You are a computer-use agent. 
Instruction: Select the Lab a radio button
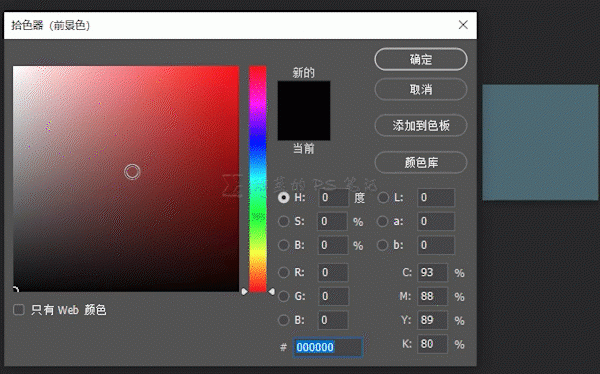click(383, 221)
